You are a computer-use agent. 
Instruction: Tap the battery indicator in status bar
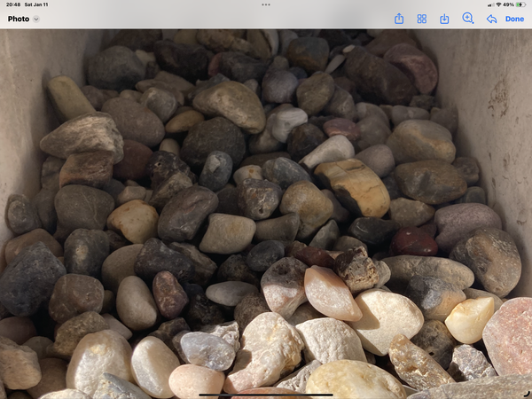(x=520, y=4)
